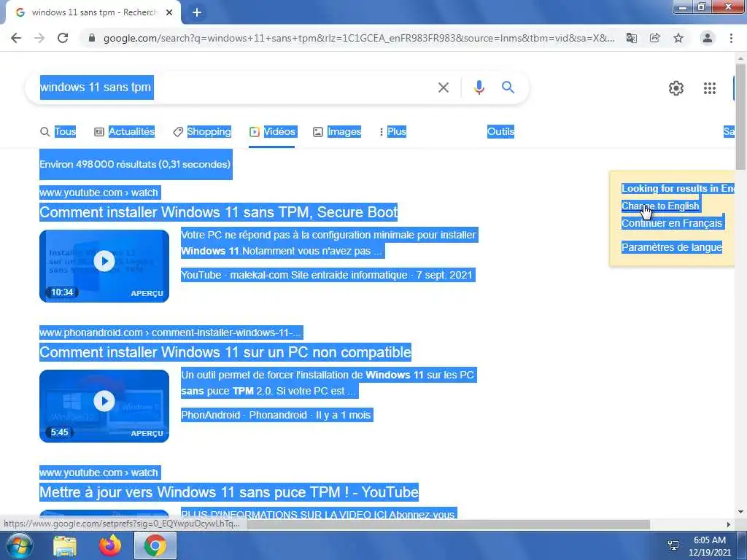
Task: Submit search with the magnifier icon
Action: tap(508, 87)
